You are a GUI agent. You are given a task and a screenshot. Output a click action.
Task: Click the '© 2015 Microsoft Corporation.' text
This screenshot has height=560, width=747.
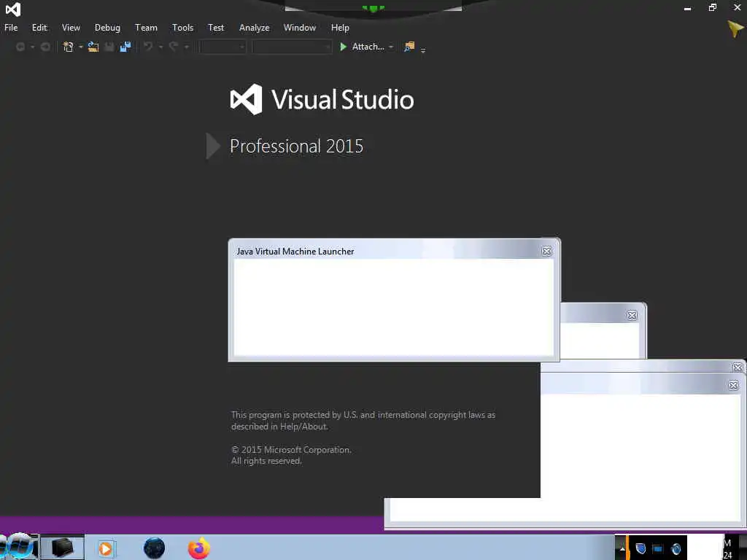(291, 449)
